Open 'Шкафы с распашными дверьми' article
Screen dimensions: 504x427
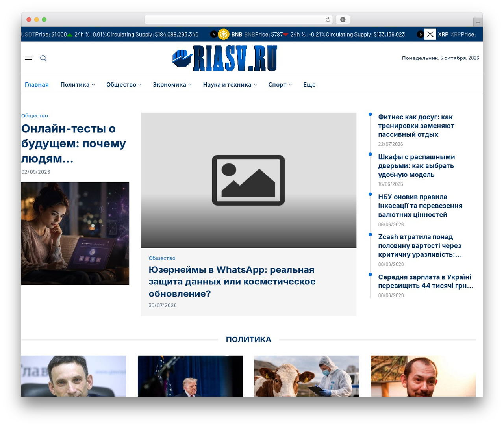coord(417,166)
